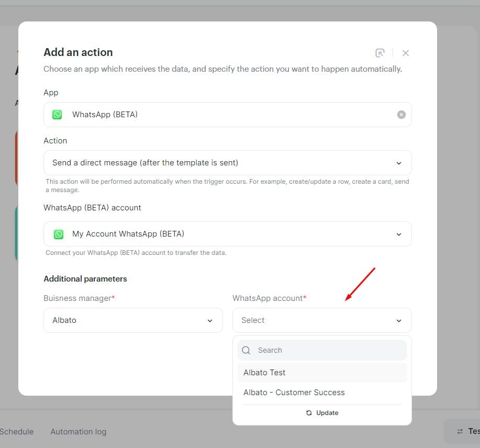Open the Action dropdown
Image resolution: width=480 pixels, height=448 pixels.
228,163
